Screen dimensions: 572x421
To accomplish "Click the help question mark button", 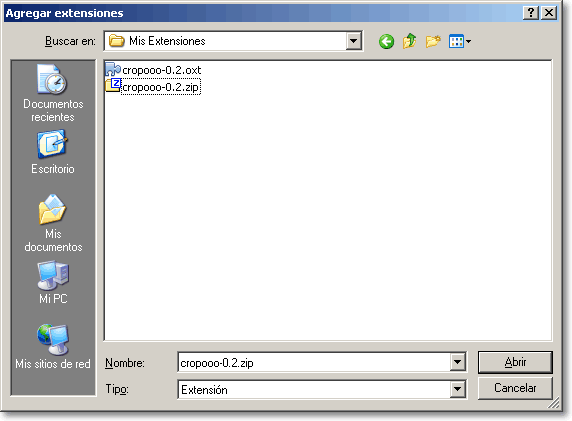I will 531,13.
